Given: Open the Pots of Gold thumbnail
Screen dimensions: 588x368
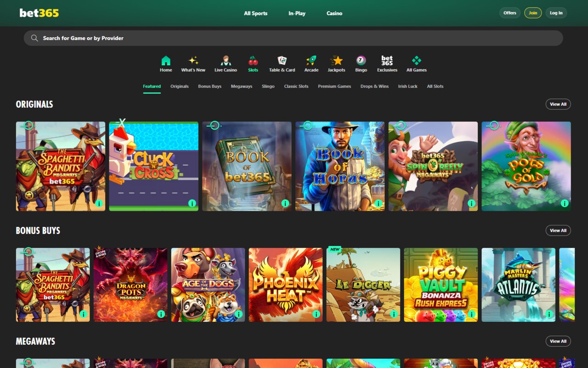Looking at the screenshot, I should [526, 166].
